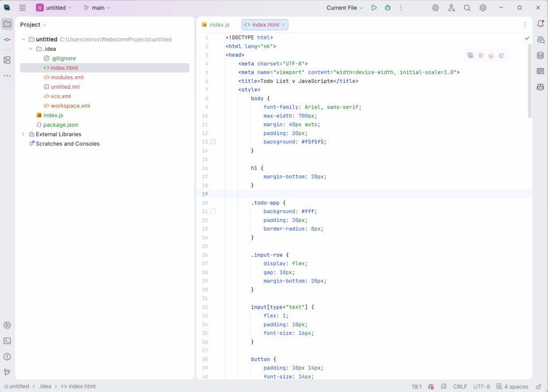Expand External Libraries node
The height and width of the screenshot is (392, 548).
click(x=23, y=134)
